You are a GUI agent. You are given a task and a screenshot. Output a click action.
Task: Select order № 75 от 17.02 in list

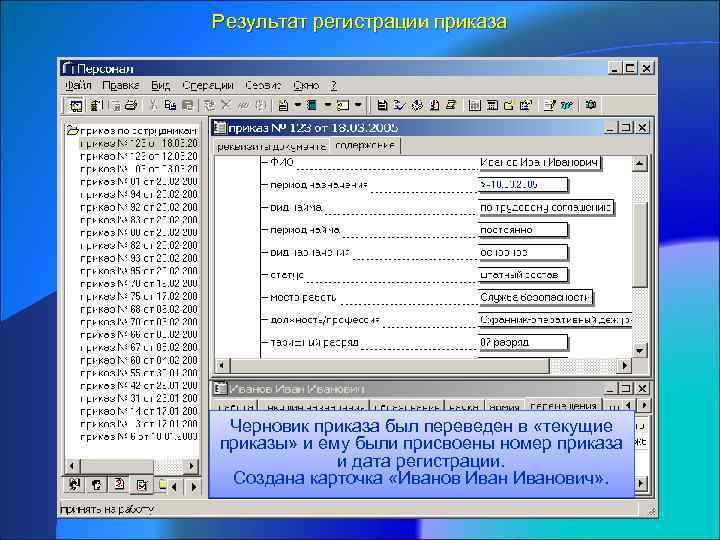pyautogui.click(x=139, y=296)
